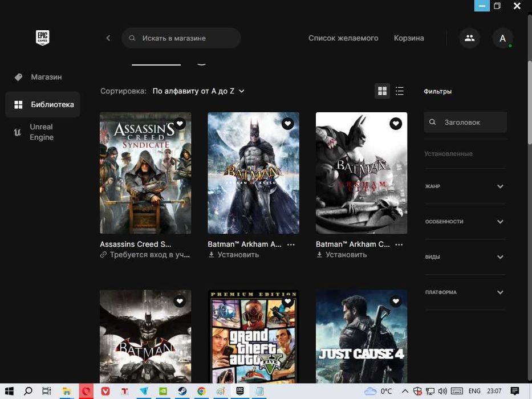
Task: Click the Искать в магазине search field
Action: tap(181, 38)
